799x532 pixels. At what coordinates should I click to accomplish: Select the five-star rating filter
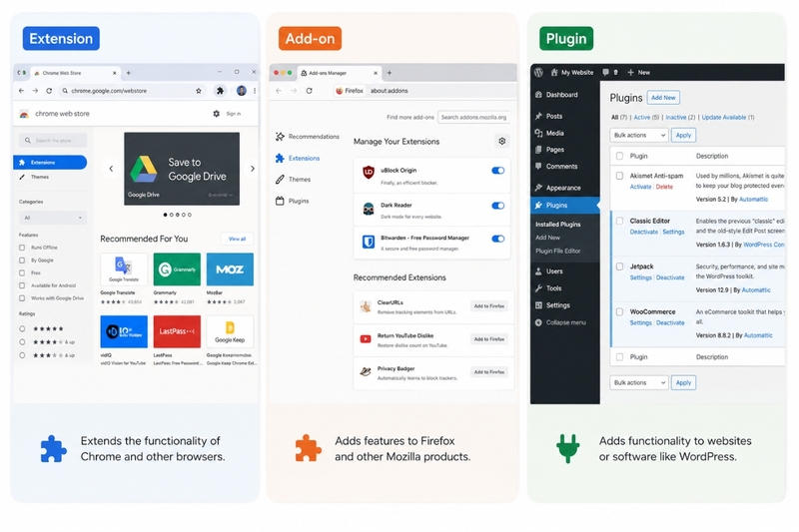[x=22, y=328]
